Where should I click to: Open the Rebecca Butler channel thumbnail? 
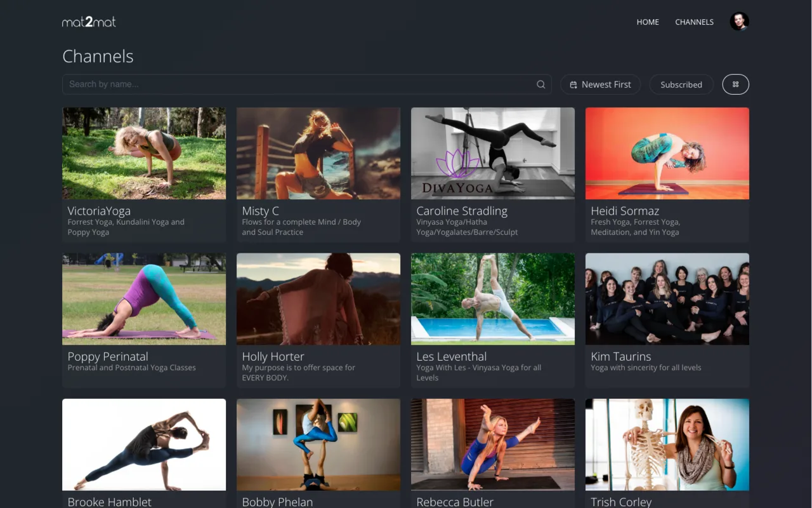493,444
